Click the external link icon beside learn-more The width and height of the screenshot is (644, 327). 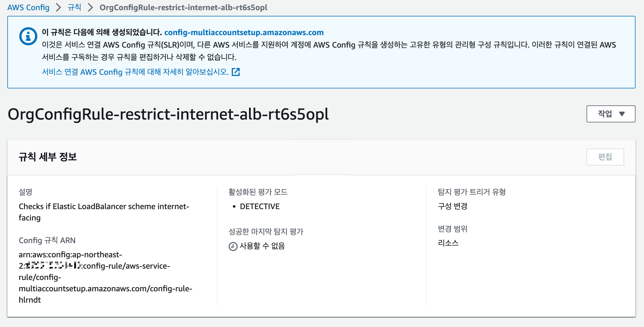coord(236,72)
